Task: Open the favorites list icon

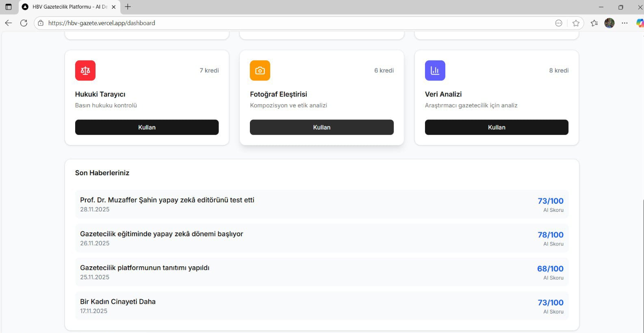Action: (594, 23)
